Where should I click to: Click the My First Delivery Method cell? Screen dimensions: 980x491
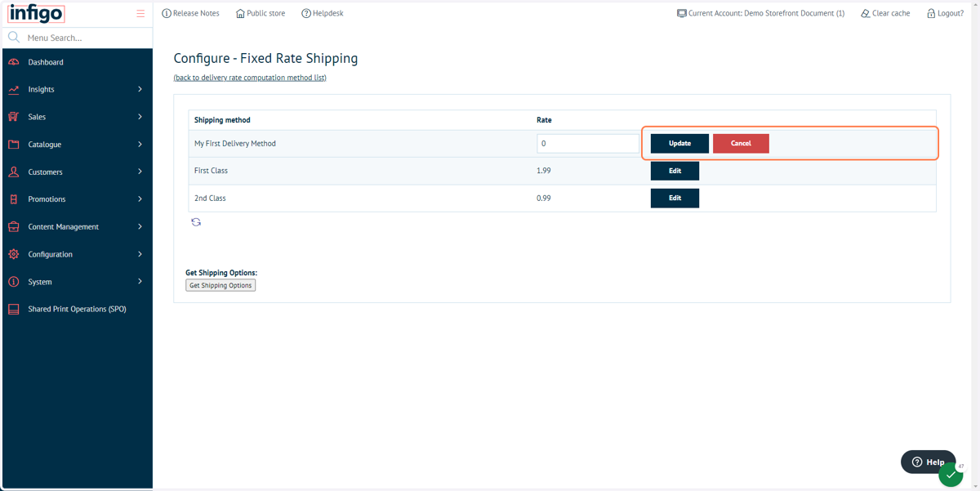click(235, 144)
